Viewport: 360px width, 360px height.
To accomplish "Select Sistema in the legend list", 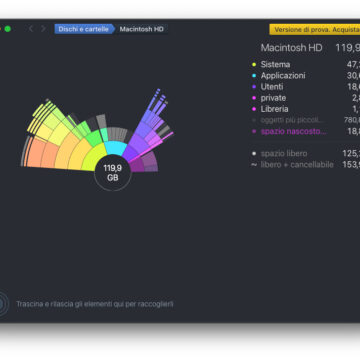I will pos(305,64).
